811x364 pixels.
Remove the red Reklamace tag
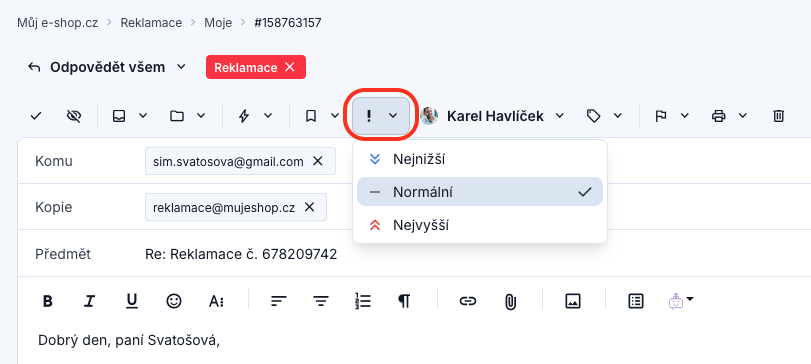tap(290, 67)
